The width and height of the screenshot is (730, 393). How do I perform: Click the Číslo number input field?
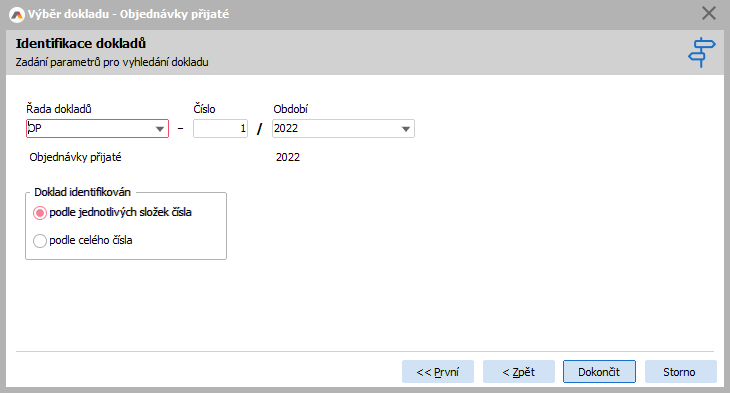(220, 129)
